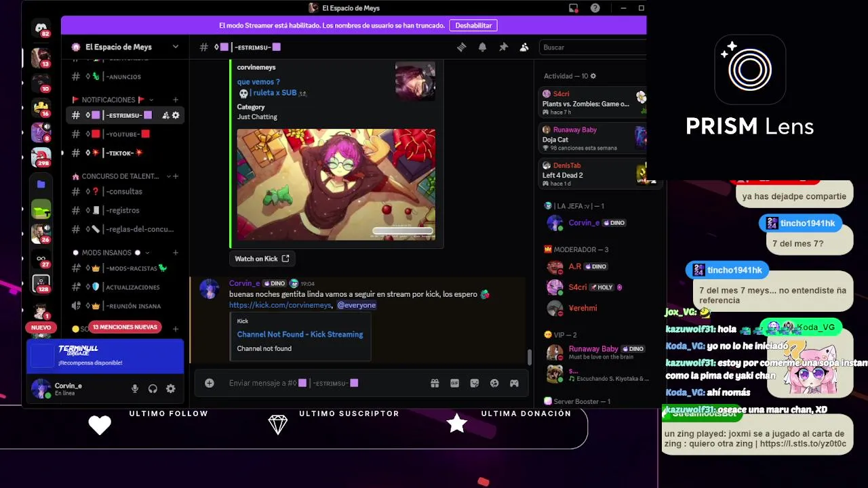Click the 13 menciones nuevas pill
Image resolution: width=868 pixels, height=488 pixels.
click(x=125, y=327)
